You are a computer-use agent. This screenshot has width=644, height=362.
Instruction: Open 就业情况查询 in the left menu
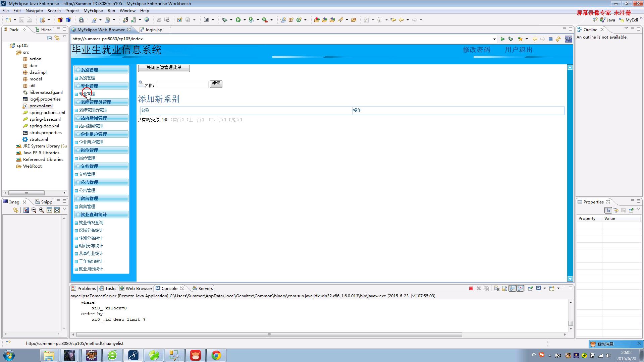pyautogui.click(x=91, y=223)
